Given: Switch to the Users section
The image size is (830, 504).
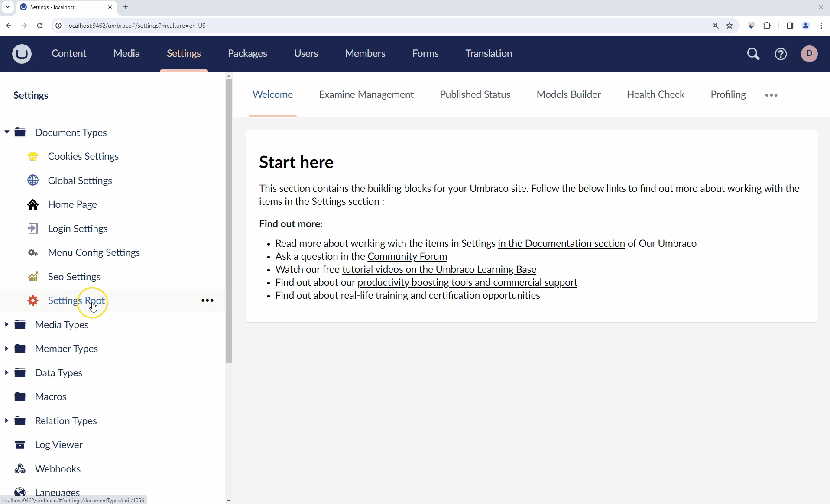Looking at the screenshot, I should (306, 53).
